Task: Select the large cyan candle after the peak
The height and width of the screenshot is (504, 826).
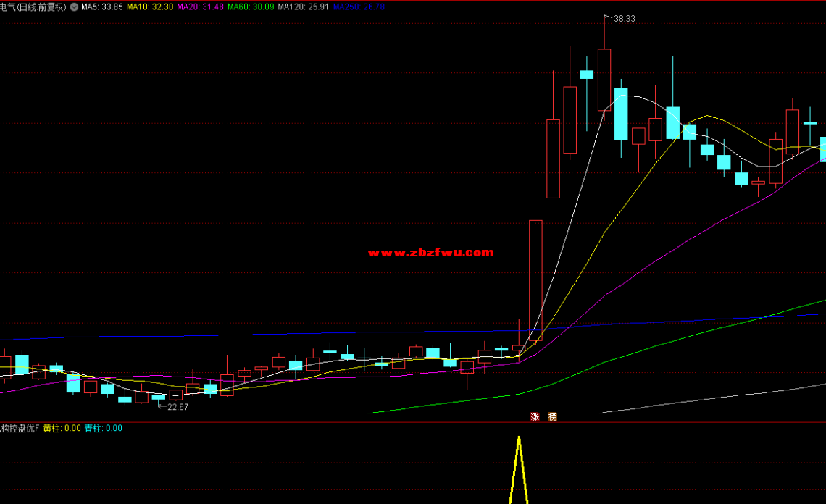Action: (x=621, y=114)
